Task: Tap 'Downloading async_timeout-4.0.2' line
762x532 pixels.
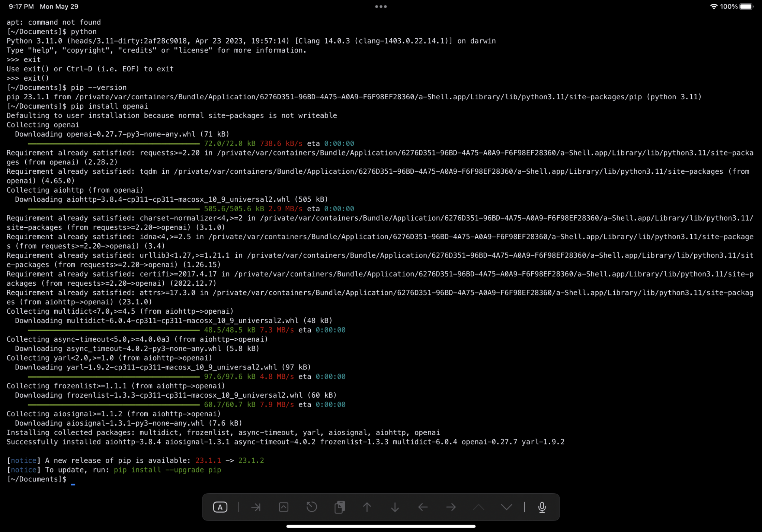Action: pyautogui.click(x=137, y=349)
